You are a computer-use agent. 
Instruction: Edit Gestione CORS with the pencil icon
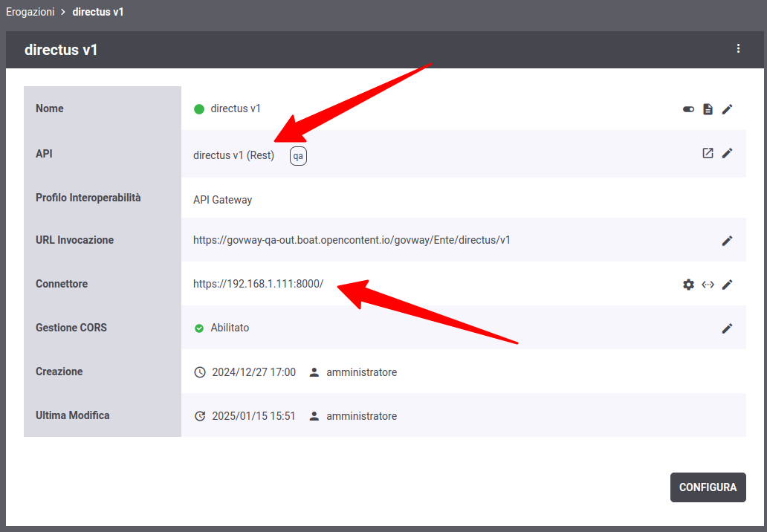727,328
